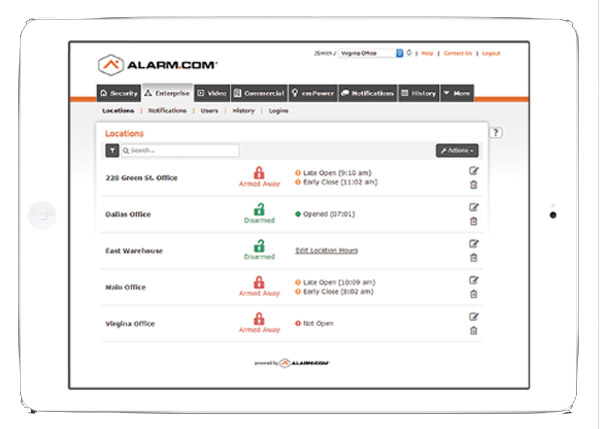Screen dimensions: 600x429
Task: Open the Video tab
Action: tap(212, 93)
